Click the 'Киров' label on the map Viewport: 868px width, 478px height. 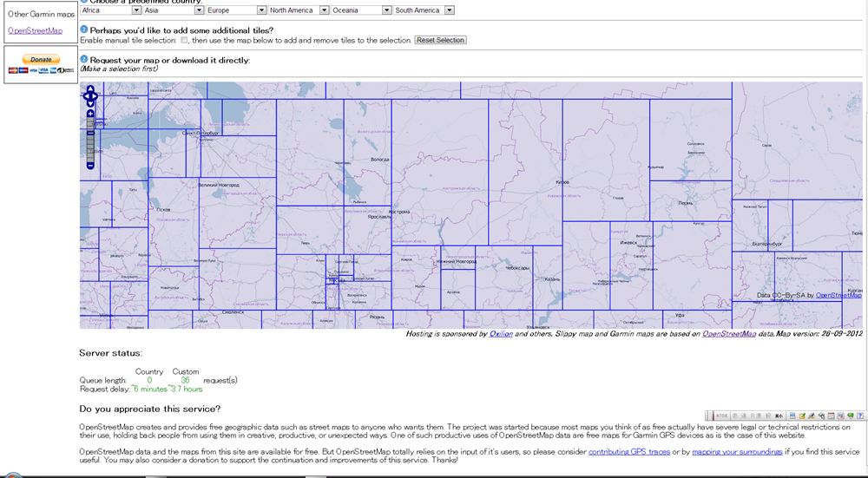562,182
